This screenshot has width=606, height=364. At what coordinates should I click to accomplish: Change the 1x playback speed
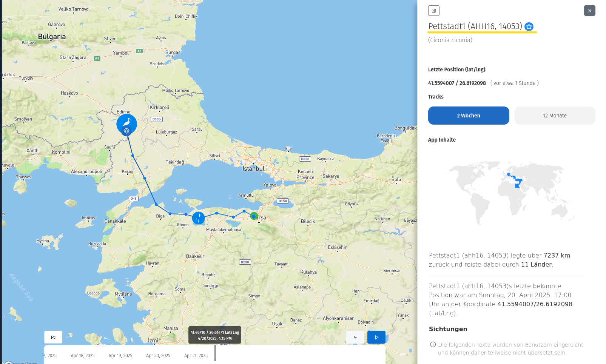(355, 337)
